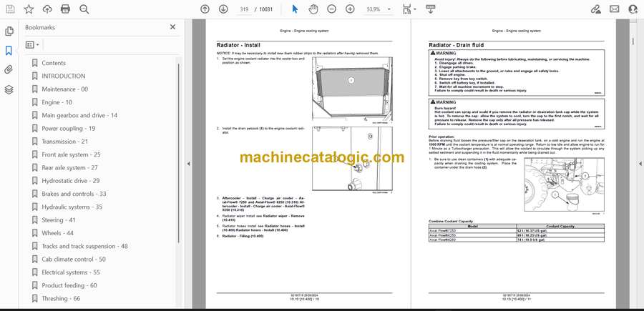Click the scrolling read mode toolbar icon
644x311 pixels.
tap(431, 9)
